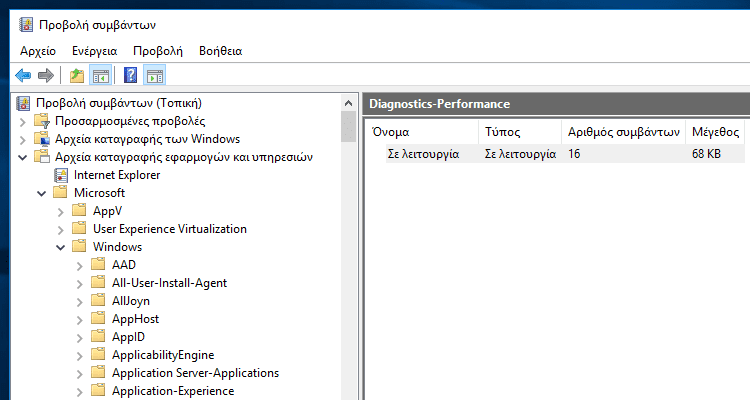Collapse the Windows folder in tree
Viewport: 750px width, 400px height.
60,247
